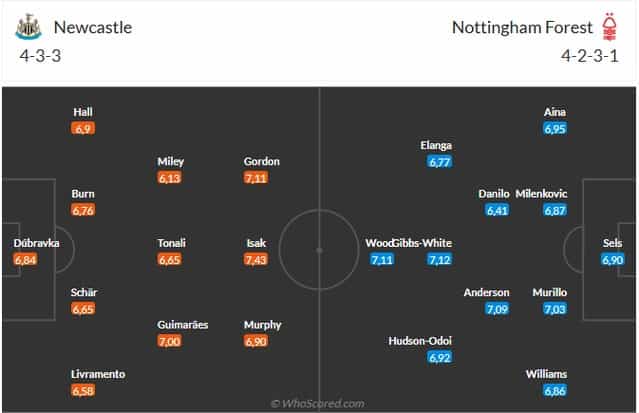This screenshot has height=413, width=639.
Task: Open Sels' 6,90 rating badge
Action: (613, 259)
